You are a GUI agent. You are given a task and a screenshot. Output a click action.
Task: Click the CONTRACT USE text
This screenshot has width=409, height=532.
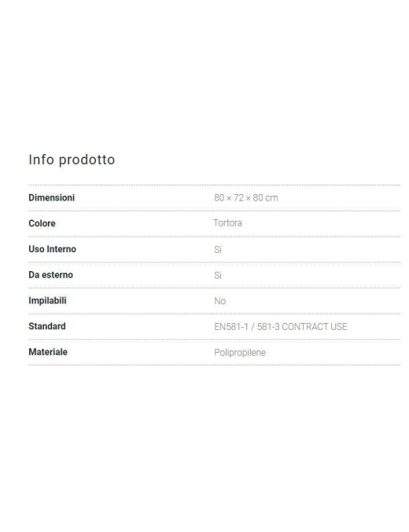point(315,327)
